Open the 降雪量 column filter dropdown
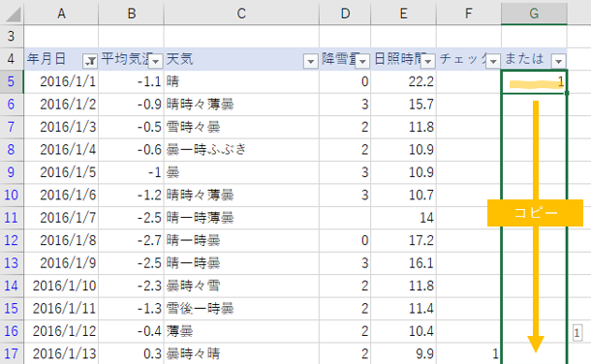 coord(362,61)
